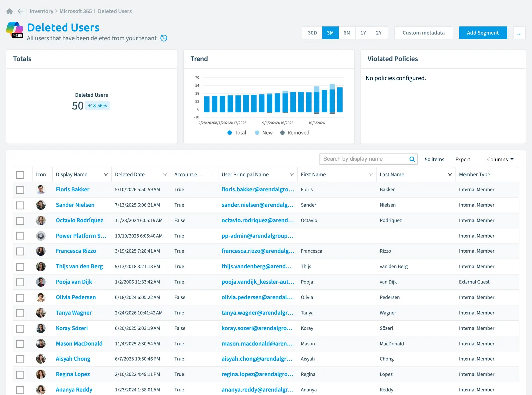Filter the Display Name column
The height and width of the screenshot is (395, 532).
point(106,175)
